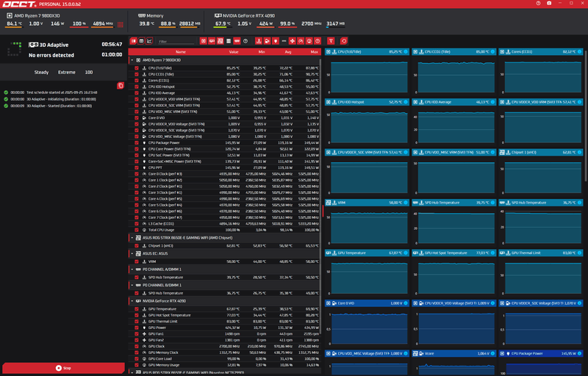The image size is (588, 376).
Task: Toggle the temperature sensor type filter
Action: pyautogui.click(x=259, y=41)
